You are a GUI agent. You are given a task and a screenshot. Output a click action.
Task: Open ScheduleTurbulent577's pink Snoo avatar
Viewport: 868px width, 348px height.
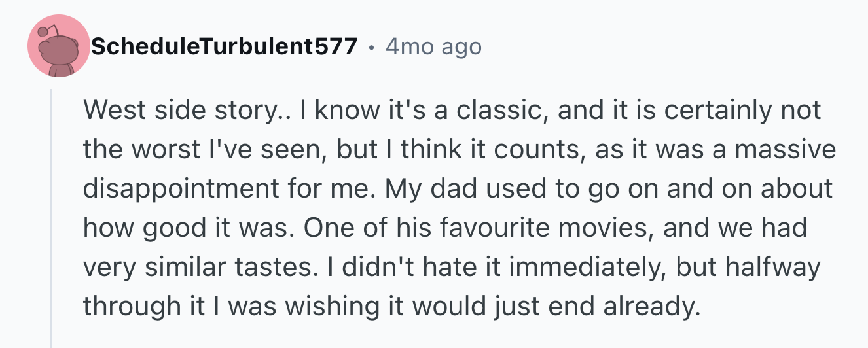pyautogui.click(x=59, y=46)
